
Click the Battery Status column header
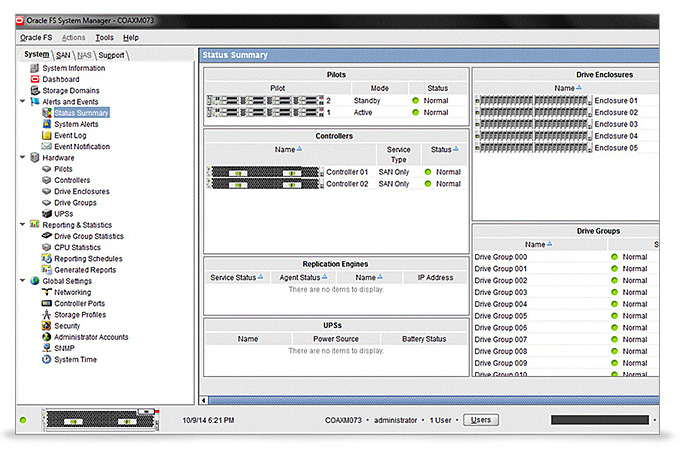[x=424, y=339]
